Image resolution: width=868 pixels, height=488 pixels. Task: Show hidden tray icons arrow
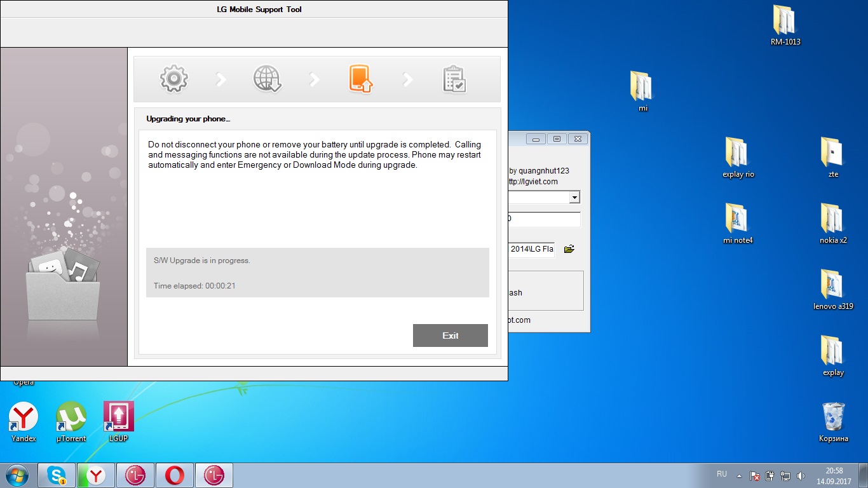(x=739, y=475)
